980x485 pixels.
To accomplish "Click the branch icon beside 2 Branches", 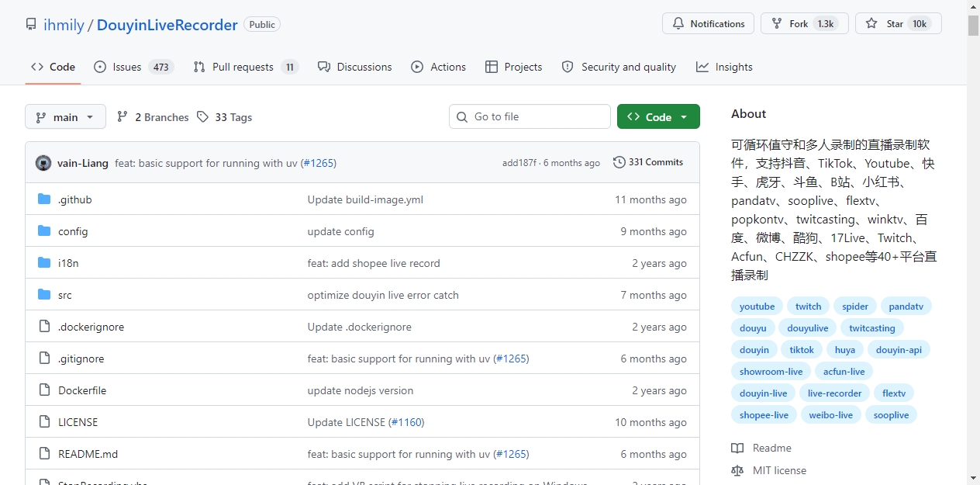I will 122,116.
